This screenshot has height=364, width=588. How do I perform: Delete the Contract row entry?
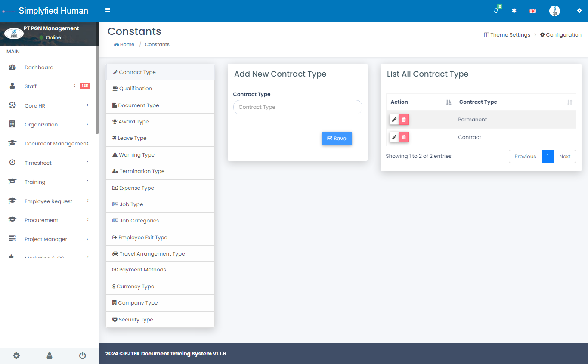[404, 137]
